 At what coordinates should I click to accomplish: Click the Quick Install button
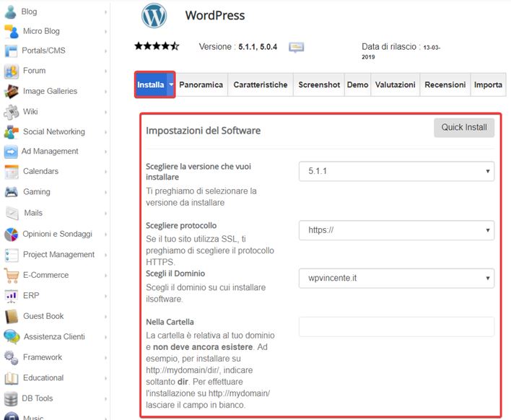(x=464, y=128)
